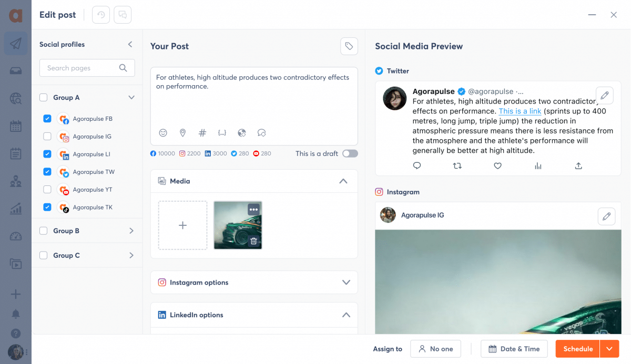
Task: Select the Group C checkbox
Action: pyautogui.click(x=44, y=255)
